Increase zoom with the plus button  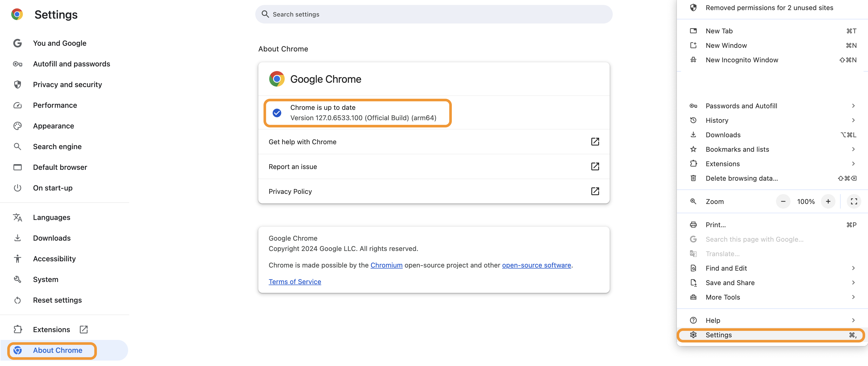click(827, 202)
